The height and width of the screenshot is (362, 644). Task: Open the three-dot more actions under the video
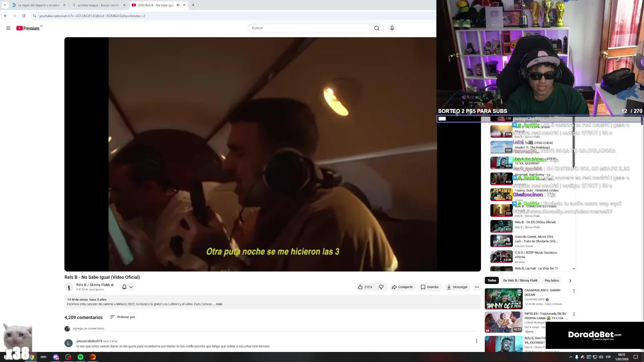pos(477,287)
